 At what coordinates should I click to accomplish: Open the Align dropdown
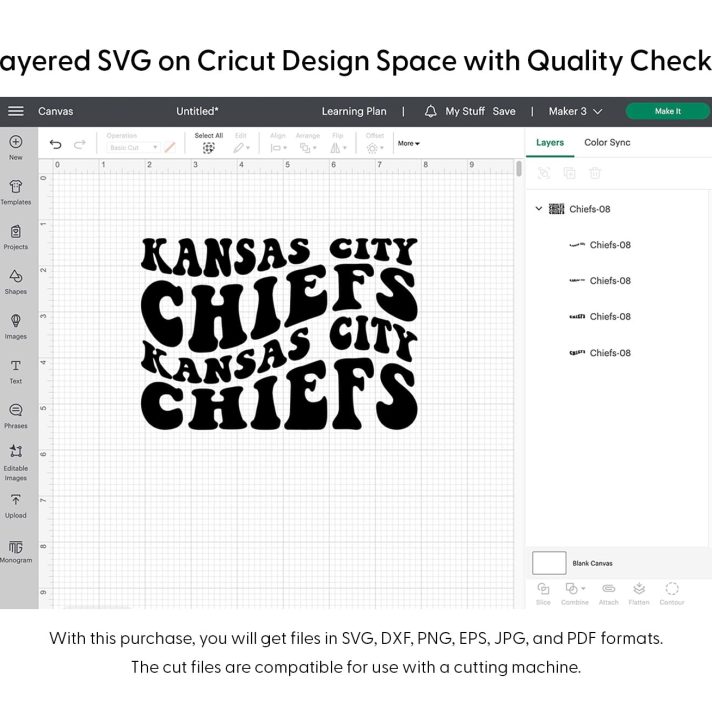point(278,148)
